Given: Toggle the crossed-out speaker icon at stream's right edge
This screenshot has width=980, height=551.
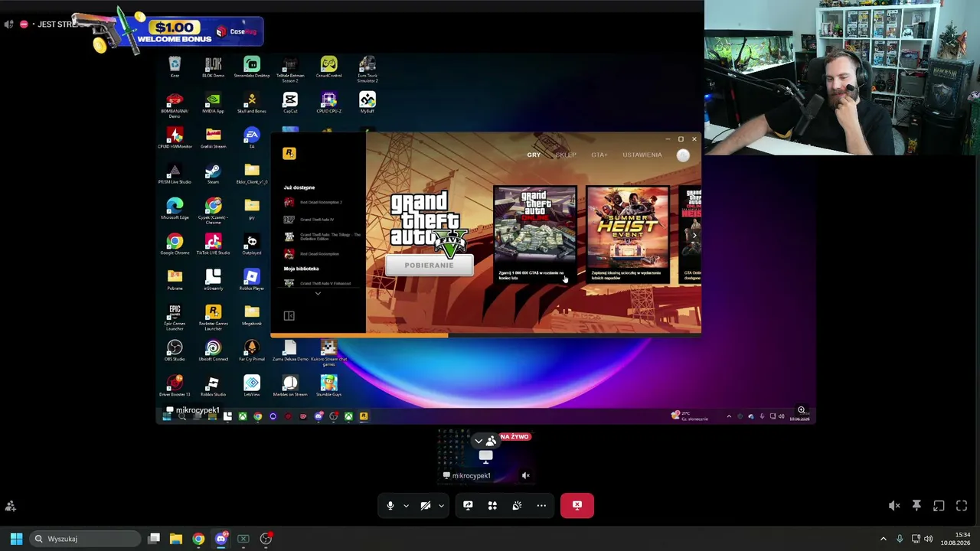Looking at the screenshot, I should (894, 506).
